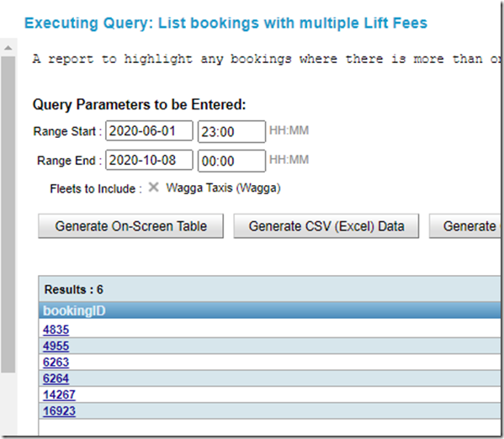
Task: Open booking 14267
Action: [59, 394]
